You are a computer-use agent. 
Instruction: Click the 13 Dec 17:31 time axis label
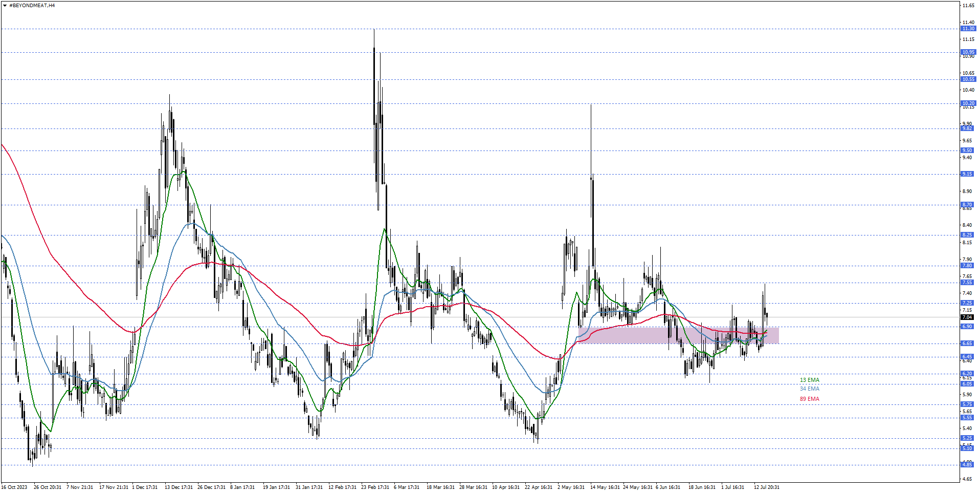[179, 487]
